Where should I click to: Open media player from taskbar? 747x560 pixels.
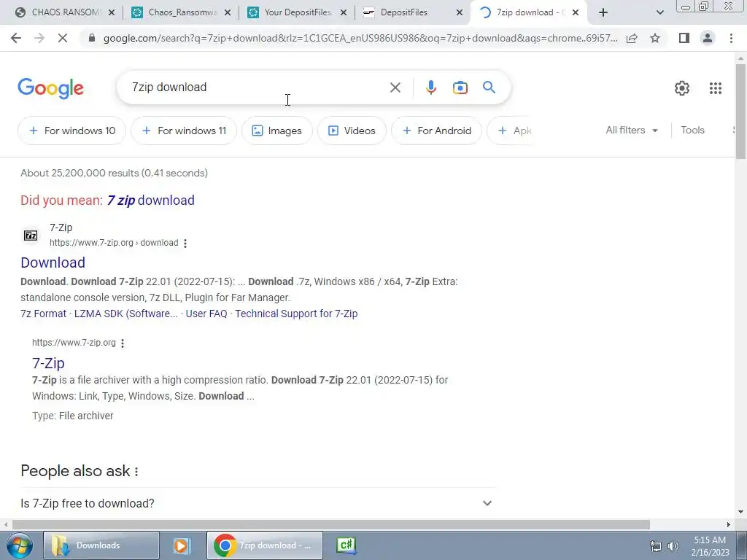[x=181, y=545]
